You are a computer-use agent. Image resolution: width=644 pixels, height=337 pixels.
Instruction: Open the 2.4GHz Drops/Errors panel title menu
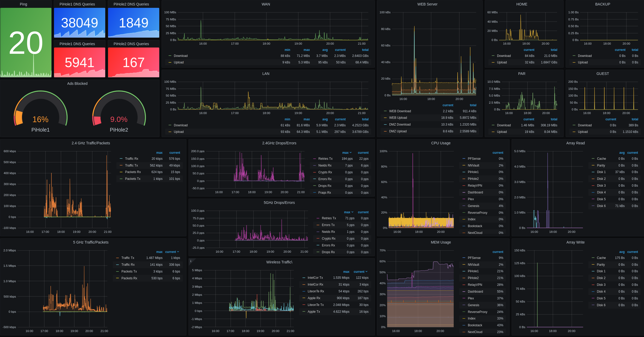pyautogui.click(x=279, y=143)
